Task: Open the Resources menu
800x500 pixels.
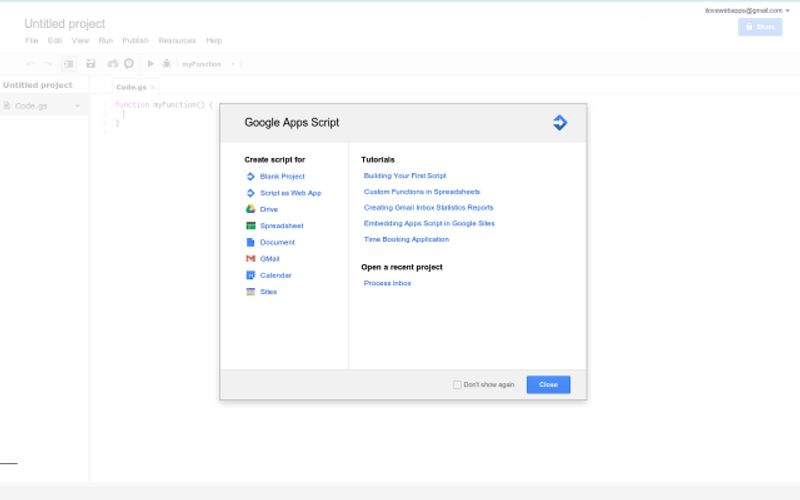Action: (x=177, y=41)
